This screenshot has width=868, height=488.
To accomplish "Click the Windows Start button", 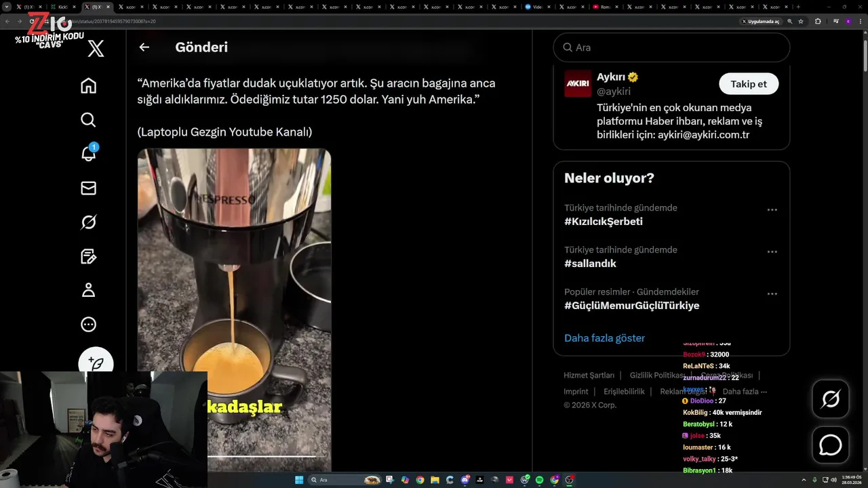I will (x=298, y=480).
